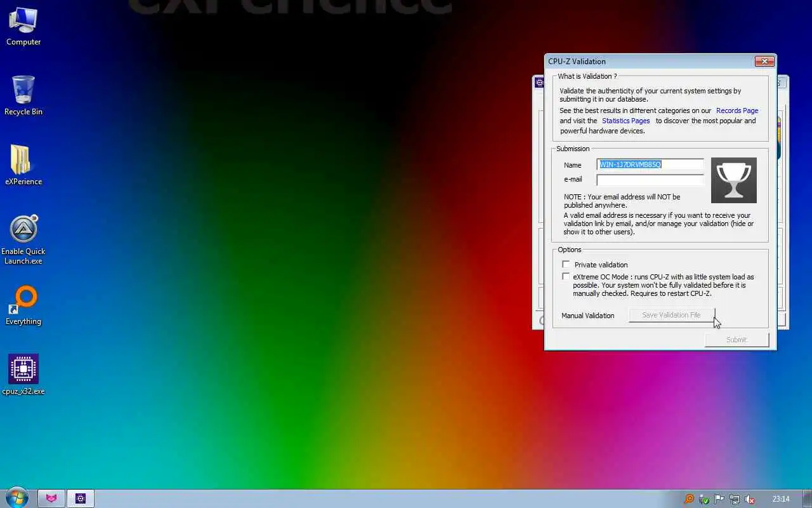
Task: Click the 'Submission' group label
Action: pyautogui.click(x=573, y=149)
